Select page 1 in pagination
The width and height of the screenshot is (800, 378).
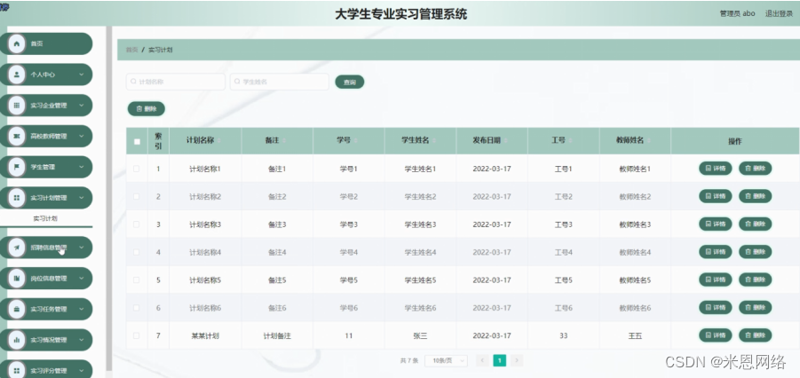click(x=499, y=361)
